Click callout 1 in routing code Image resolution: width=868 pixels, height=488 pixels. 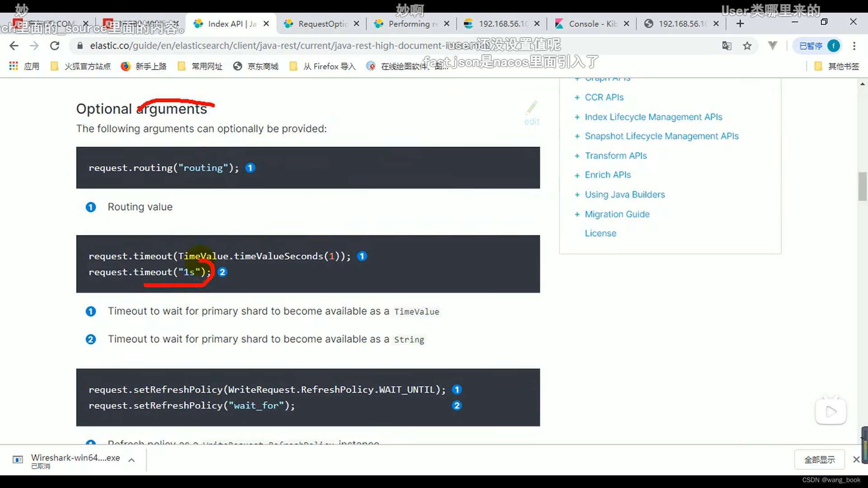(250, 168)
